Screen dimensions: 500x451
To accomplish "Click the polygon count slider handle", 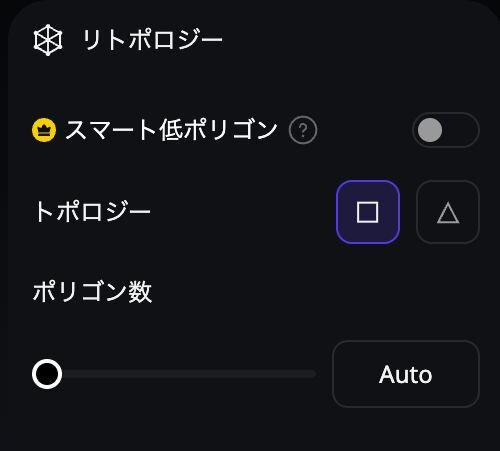I will pos(47,374).
